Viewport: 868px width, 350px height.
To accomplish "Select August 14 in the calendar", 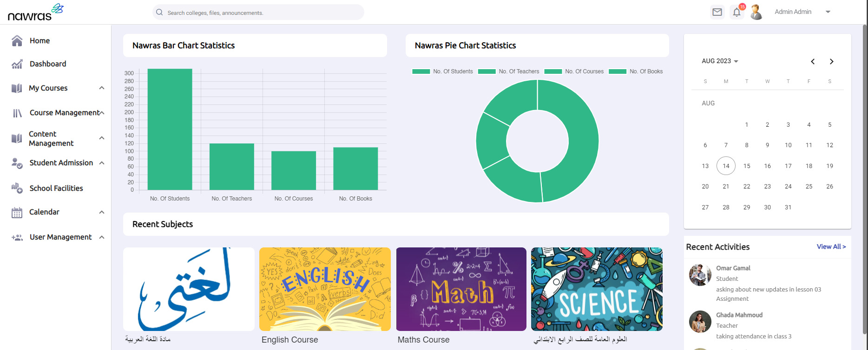I will coord(726,166).
